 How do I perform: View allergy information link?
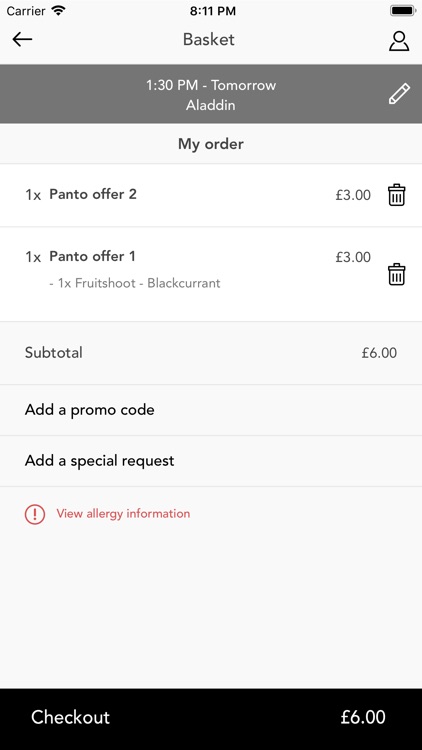(x=123, y=514)
